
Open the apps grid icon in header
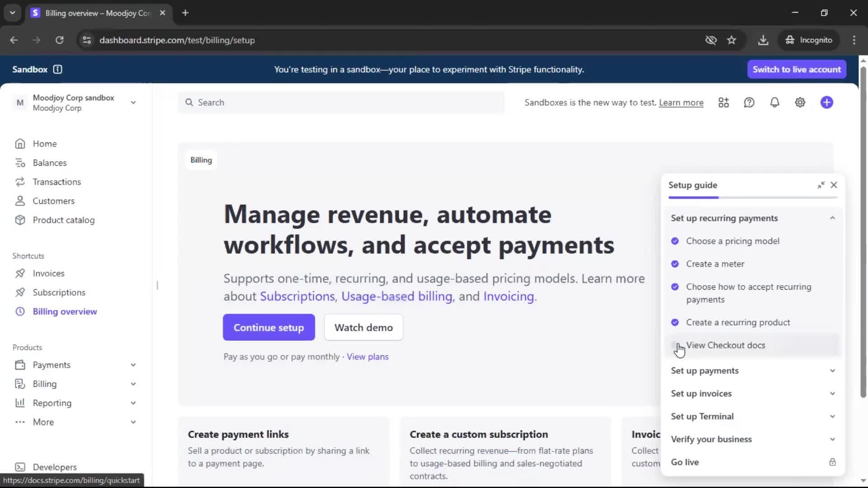point(723,103)
